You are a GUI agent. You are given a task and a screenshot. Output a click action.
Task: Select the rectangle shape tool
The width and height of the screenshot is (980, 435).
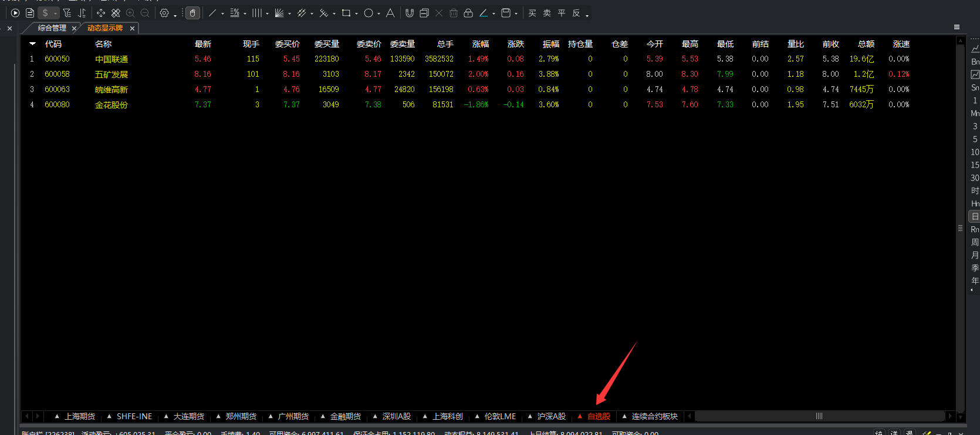point(346,13)
